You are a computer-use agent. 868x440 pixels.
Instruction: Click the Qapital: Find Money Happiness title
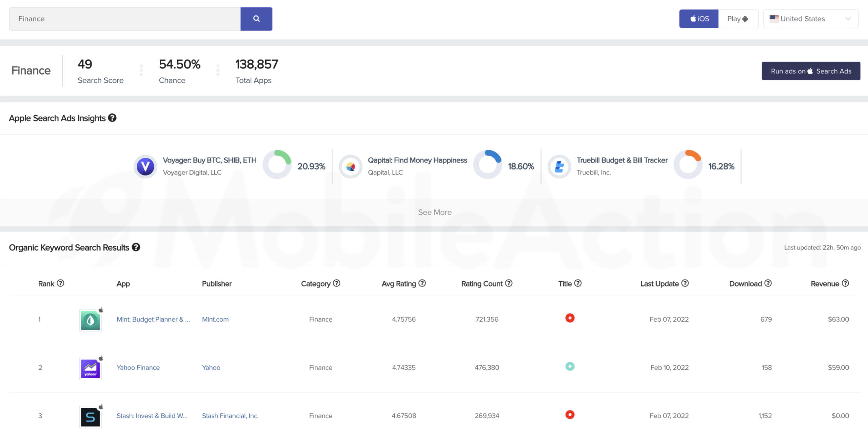(417, 160)
